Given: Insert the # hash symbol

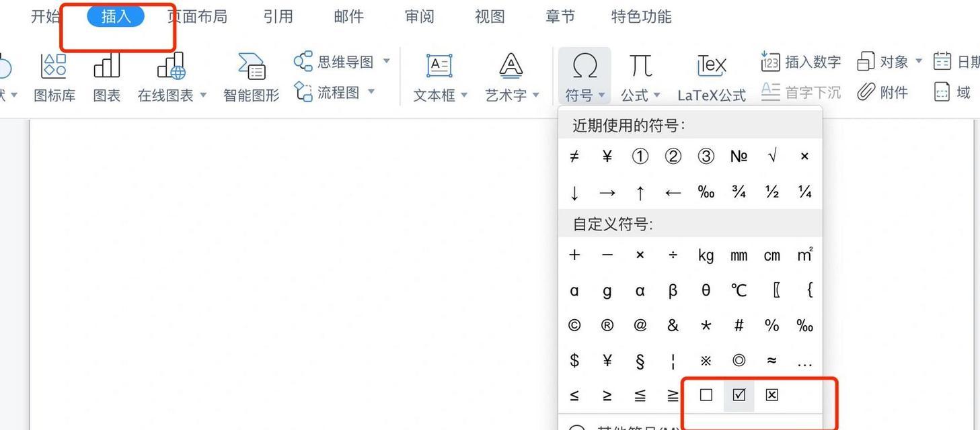Looking at the screenshot, I should [x=739, y=326].
